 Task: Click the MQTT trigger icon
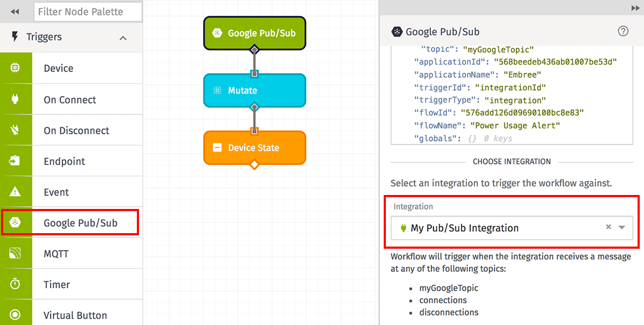(15, 254)
